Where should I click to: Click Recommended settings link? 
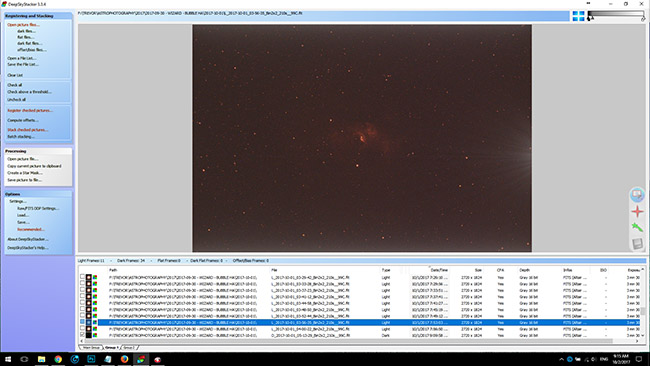tap(31, 230)
